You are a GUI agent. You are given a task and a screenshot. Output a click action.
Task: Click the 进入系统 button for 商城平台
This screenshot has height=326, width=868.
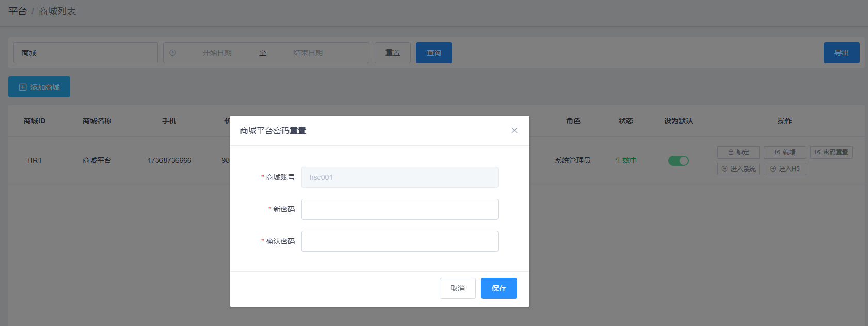tap(738, 169)
